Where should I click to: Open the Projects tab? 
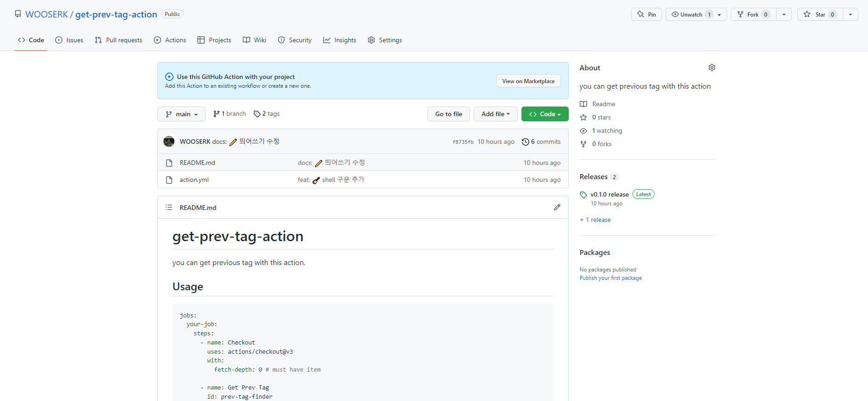click(214, 40)
